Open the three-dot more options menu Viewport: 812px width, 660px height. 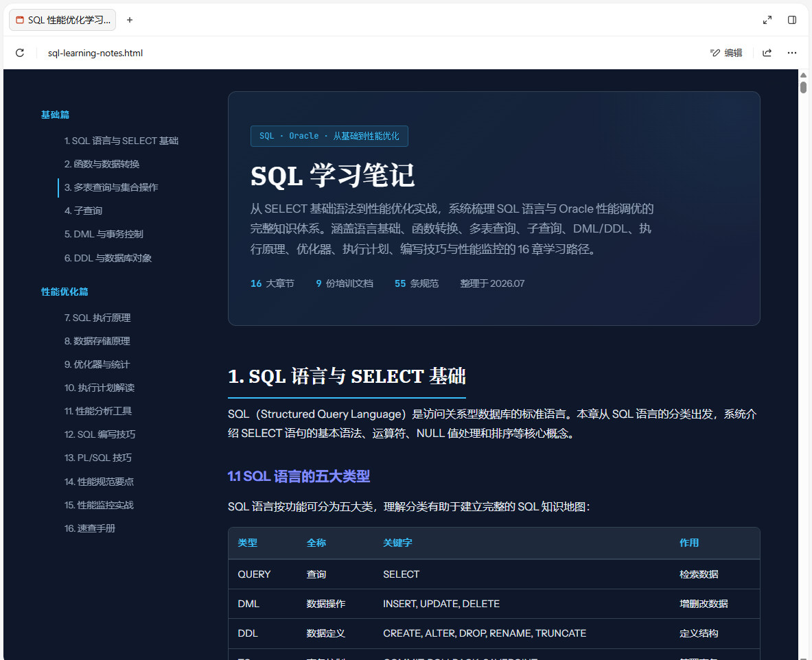[792, 53]
